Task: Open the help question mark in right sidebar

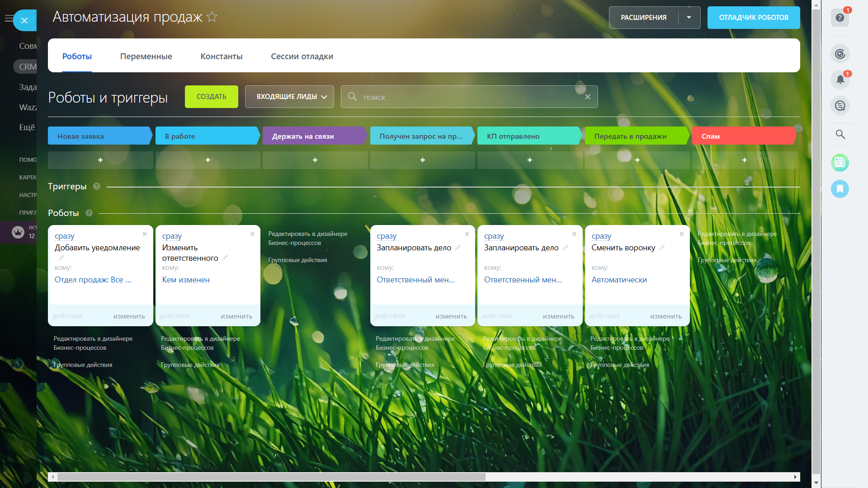Action: 840,18
